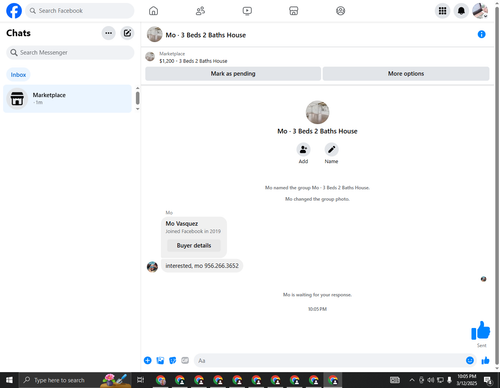
Task: Show hidden system tray icons
Action: pos(412,380)
